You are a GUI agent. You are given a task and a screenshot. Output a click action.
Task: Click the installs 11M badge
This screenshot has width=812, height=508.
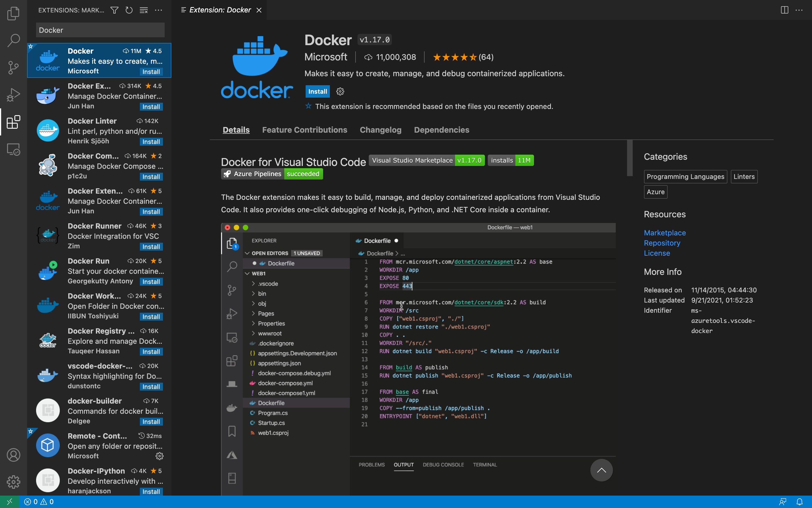point(511,160)
